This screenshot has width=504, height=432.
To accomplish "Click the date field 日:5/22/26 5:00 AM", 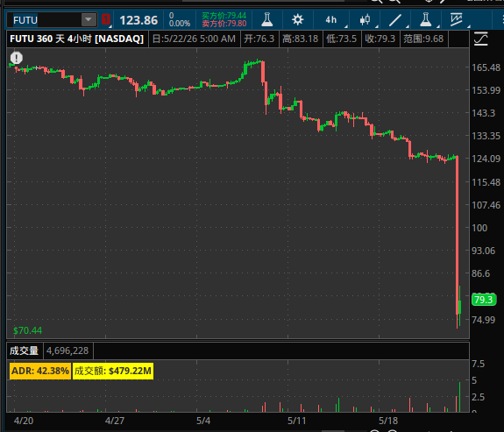I will click(x=194, y=39).
